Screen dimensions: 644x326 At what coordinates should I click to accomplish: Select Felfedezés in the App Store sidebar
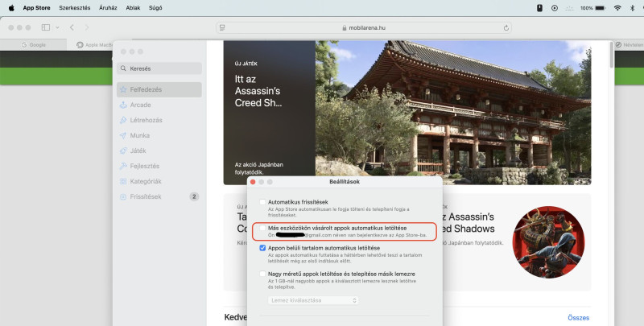159,89
